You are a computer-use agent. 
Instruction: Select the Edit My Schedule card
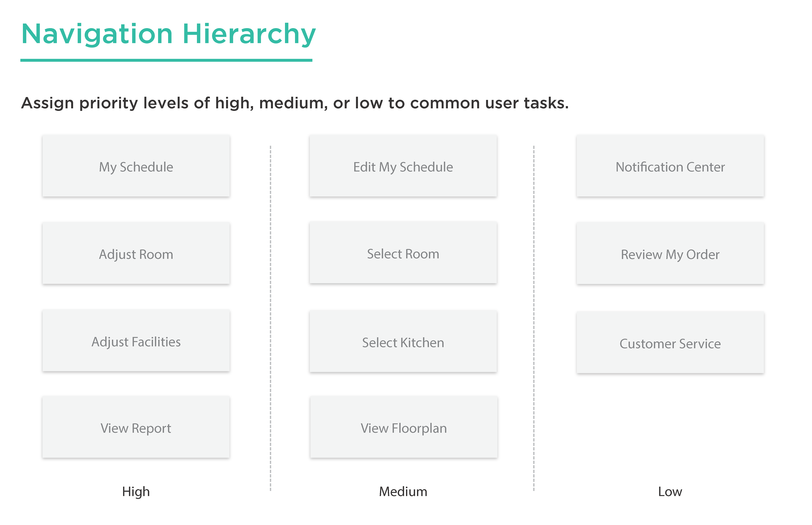[x=403, y=166]
